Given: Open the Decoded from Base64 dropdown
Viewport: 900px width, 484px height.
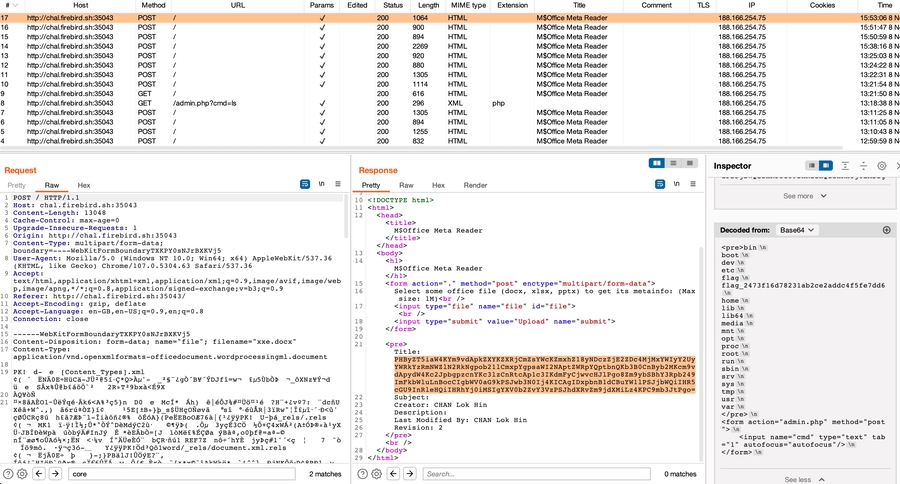Looking at the screenshot, I should point(798,230).
